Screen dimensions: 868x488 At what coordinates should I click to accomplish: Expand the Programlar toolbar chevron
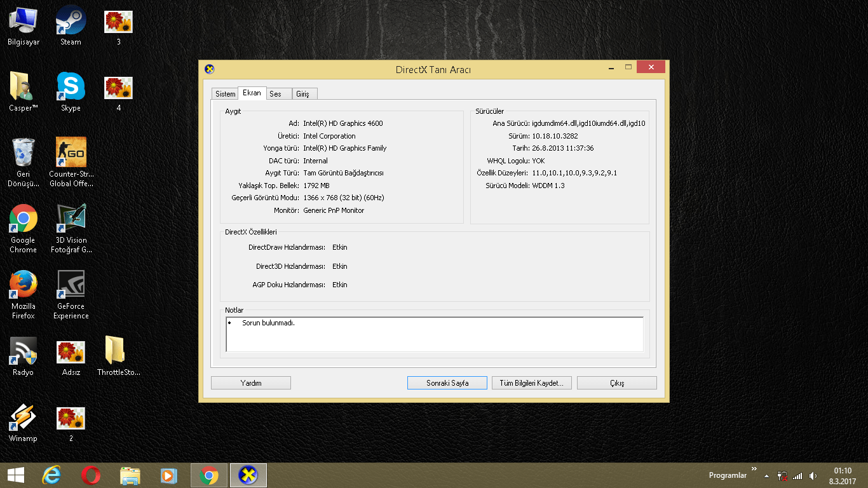[754, 469]
